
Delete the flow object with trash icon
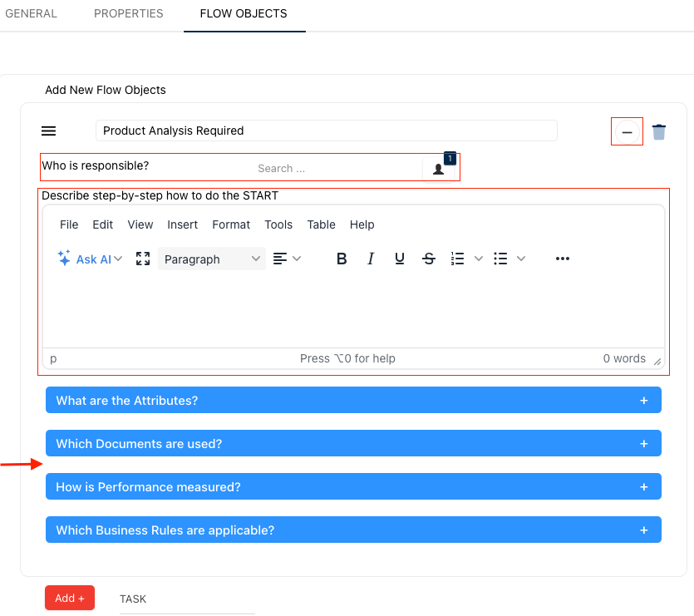click(x=658, y=132)
